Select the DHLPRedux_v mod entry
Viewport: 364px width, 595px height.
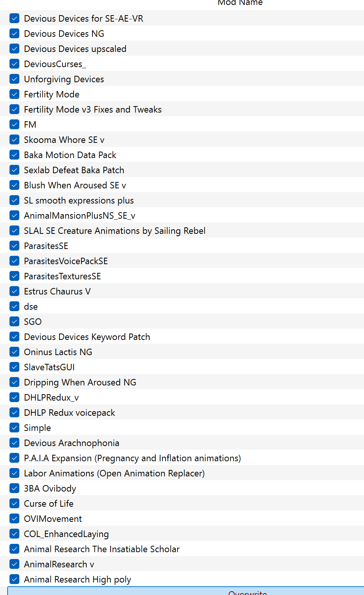[51, 398]
